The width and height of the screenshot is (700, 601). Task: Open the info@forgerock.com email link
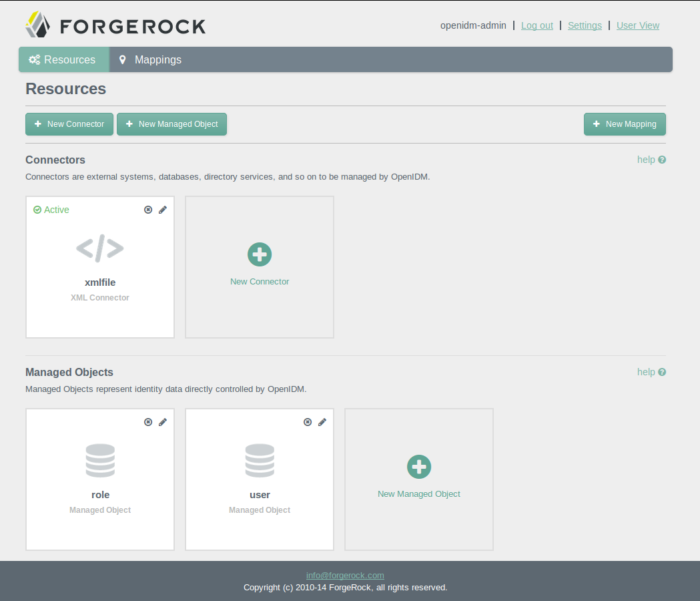[345, 576]
